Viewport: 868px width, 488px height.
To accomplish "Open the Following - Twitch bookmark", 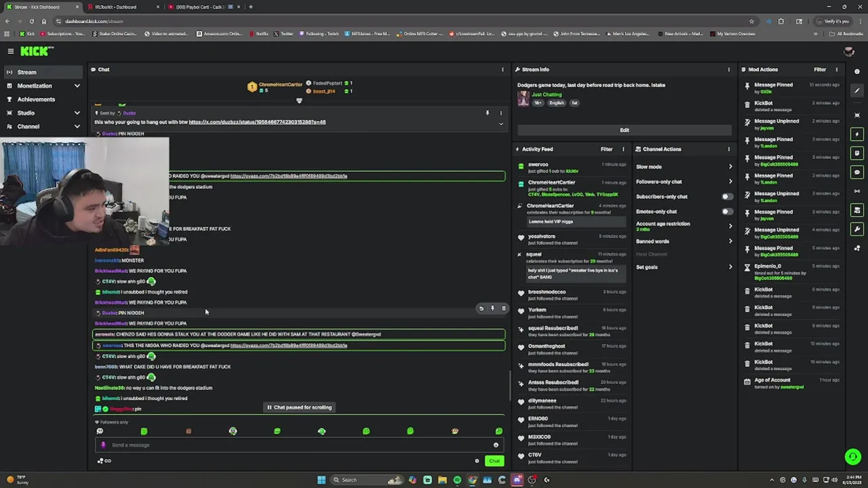I will [x=319, y=33].
